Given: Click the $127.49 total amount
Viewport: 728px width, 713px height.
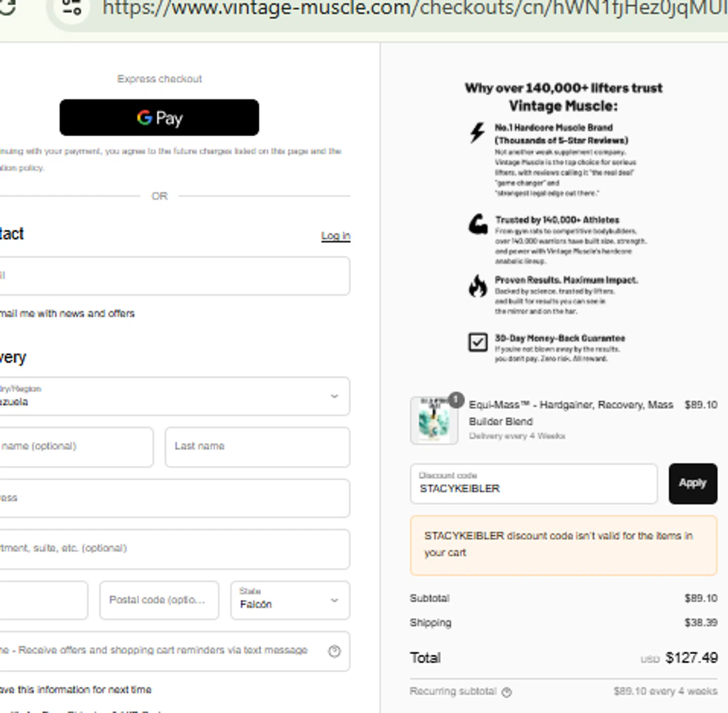Looking at the screenshot, I should [x=692, y=658].
